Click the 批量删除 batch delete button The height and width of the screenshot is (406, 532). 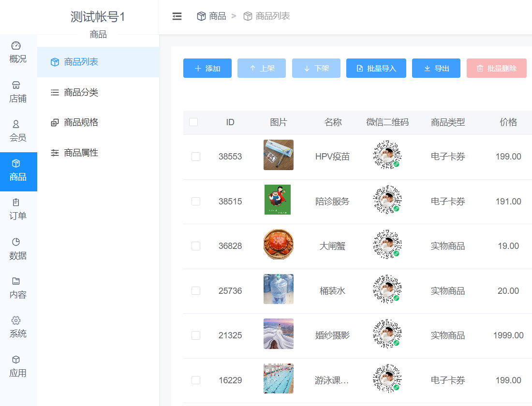pos(496,68)
